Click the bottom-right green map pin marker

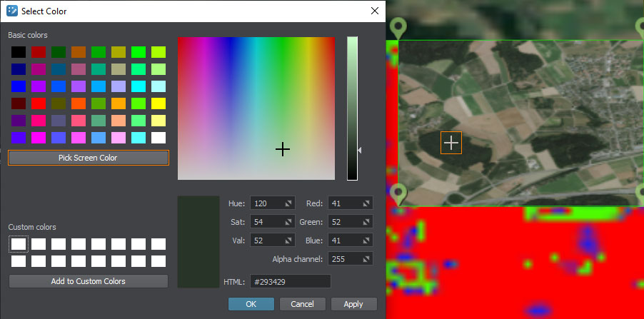tap(640, 193)
